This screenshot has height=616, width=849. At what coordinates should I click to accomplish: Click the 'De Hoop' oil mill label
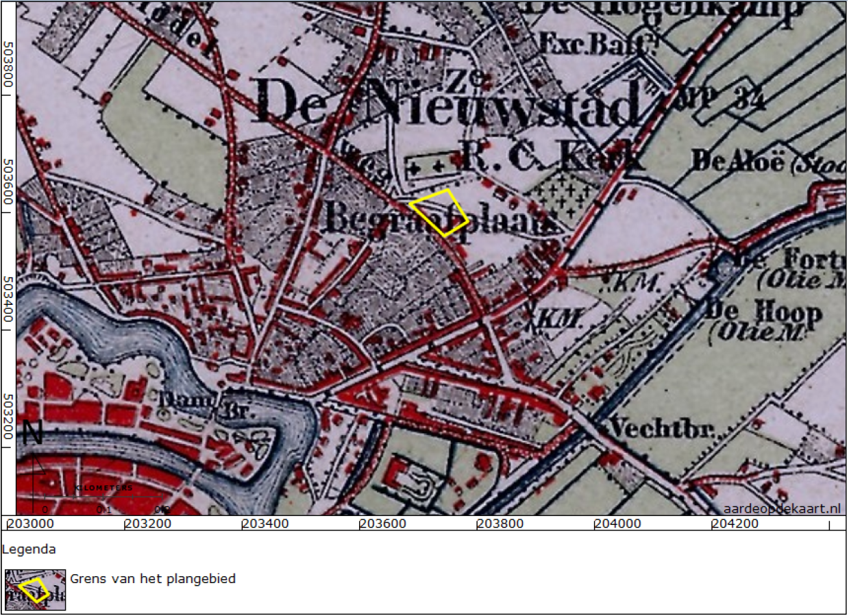coord(763,314)
